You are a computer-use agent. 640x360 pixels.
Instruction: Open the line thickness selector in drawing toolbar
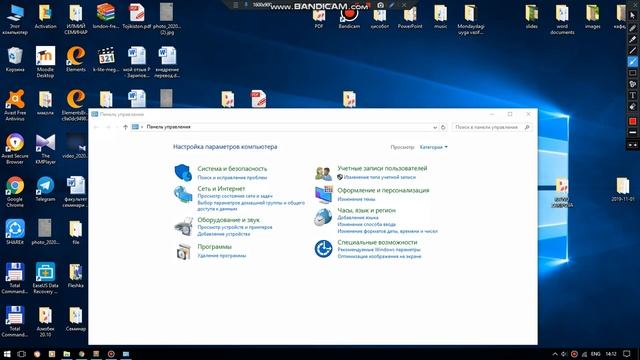coord(632,133)
